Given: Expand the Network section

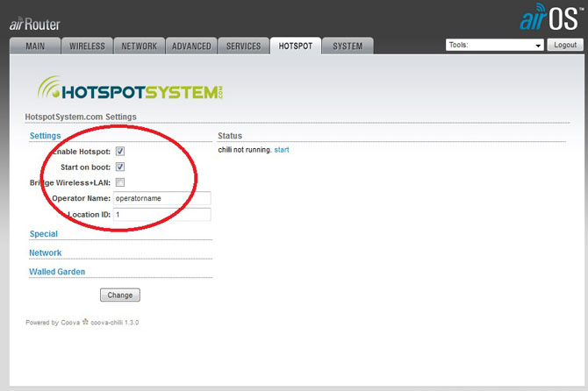Looking at the screenshot, I should (x=46, y=252).
